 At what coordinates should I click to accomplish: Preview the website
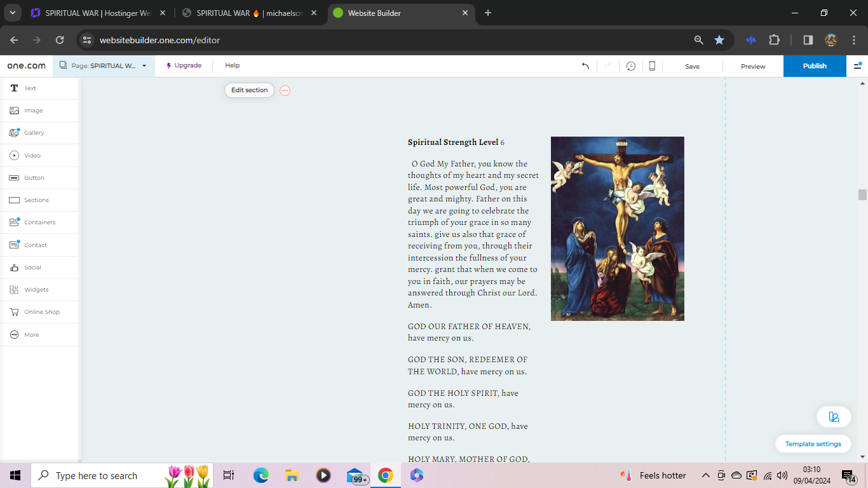click(x=753, y=66)
